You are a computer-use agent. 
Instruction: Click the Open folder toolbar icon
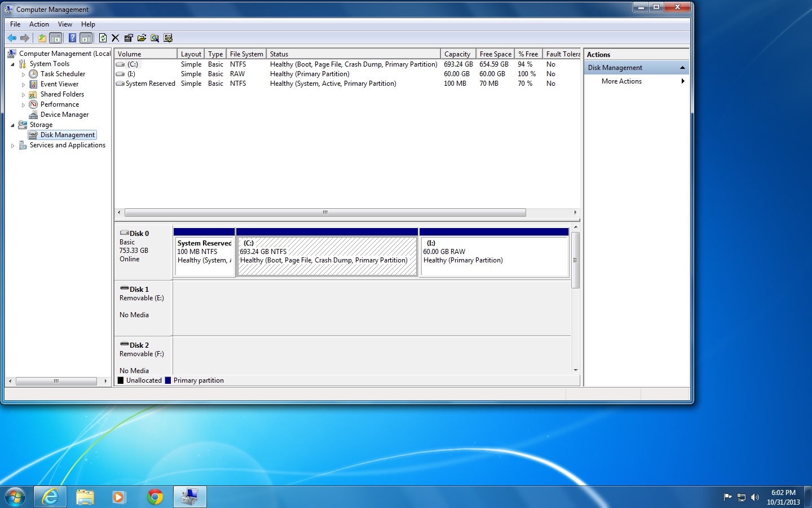(x=142, y=38)
